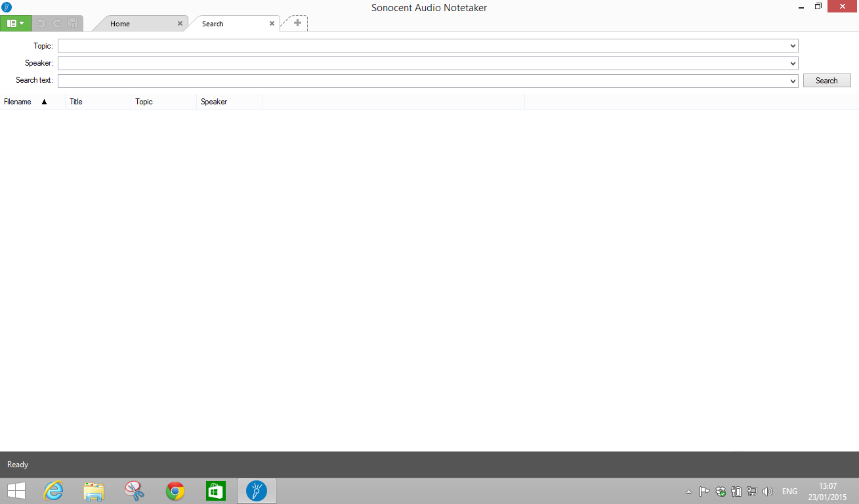Image resolution: width=859 pixels, height=504 pixels.
Task: Open the green main menu button
Action: (16, 23)
